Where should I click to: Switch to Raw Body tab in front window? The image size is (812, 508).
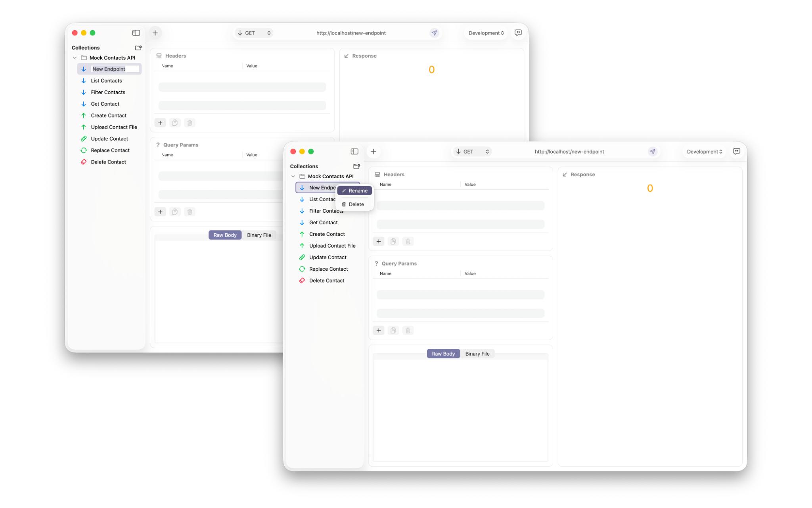[443, 354]
